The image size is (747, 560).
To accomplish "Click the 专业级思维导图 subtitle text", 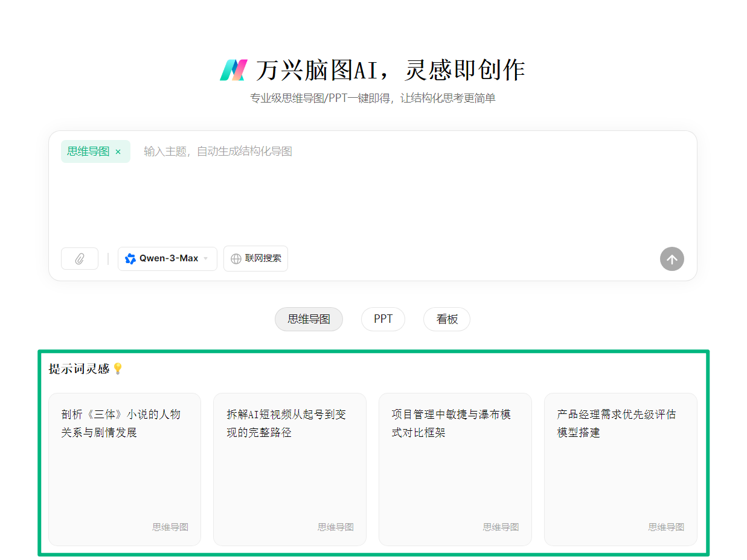I will (x=373, y=98).
